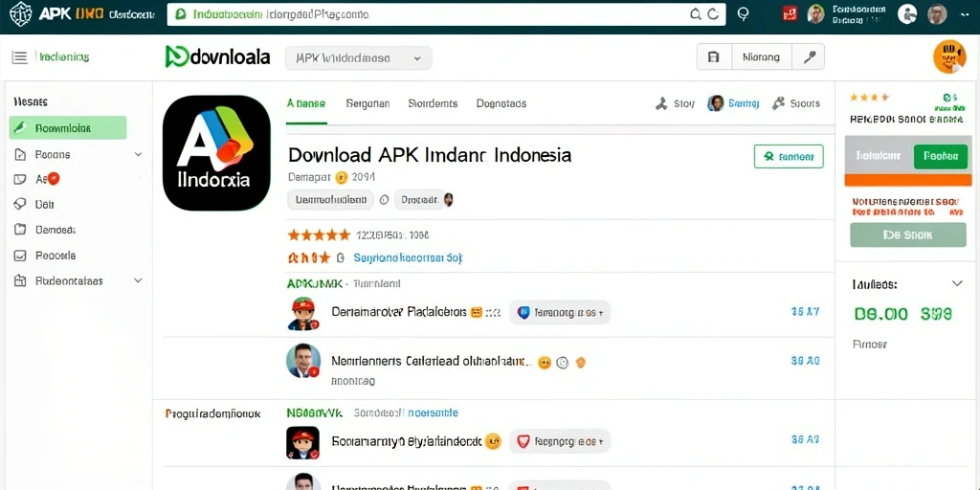
Task: Open the APK category dropdown
Action: click(x=359, y=58)
